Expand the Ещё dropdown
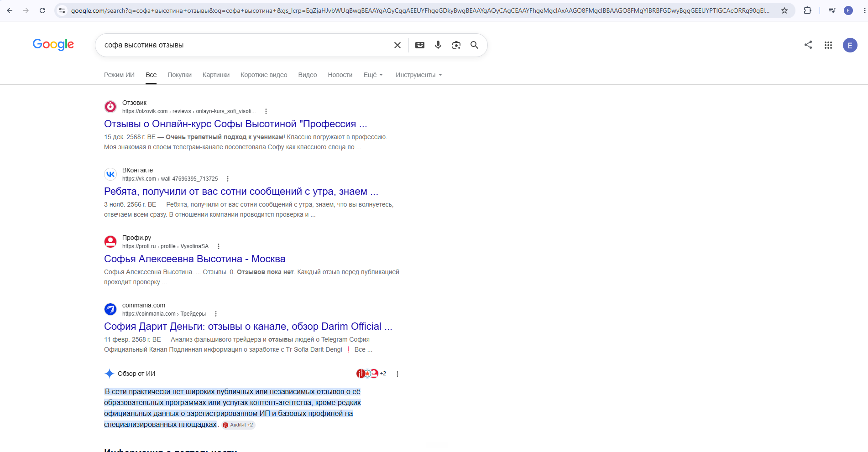Screen dimensions: 868x452 pyautogui.click(x=373, y=75)
